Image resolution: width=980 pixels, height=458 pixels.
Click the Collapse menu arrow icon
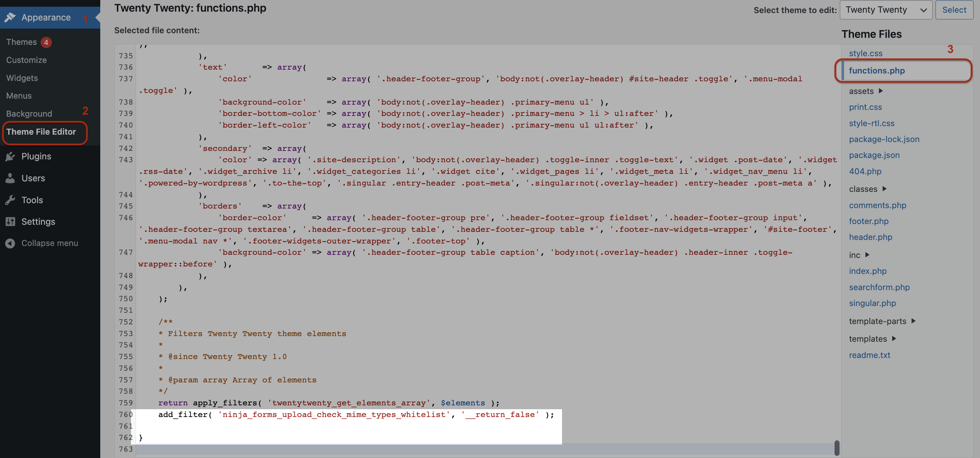(10, 243)
